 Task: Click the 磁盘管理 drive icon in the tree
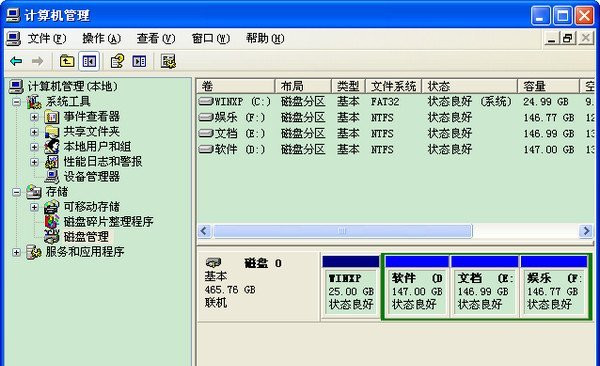tap(52, 237)
